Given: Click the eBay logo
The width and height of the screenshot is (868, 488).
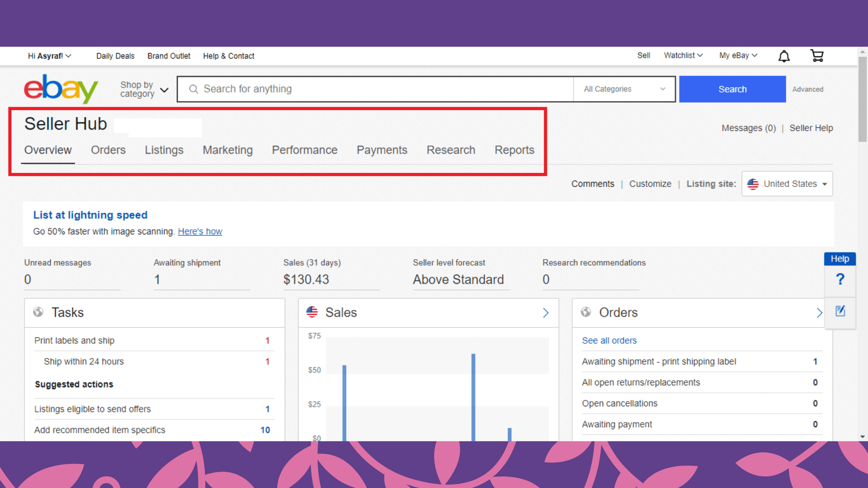Looking at the screenshot, I should click(x=61, y=89).
